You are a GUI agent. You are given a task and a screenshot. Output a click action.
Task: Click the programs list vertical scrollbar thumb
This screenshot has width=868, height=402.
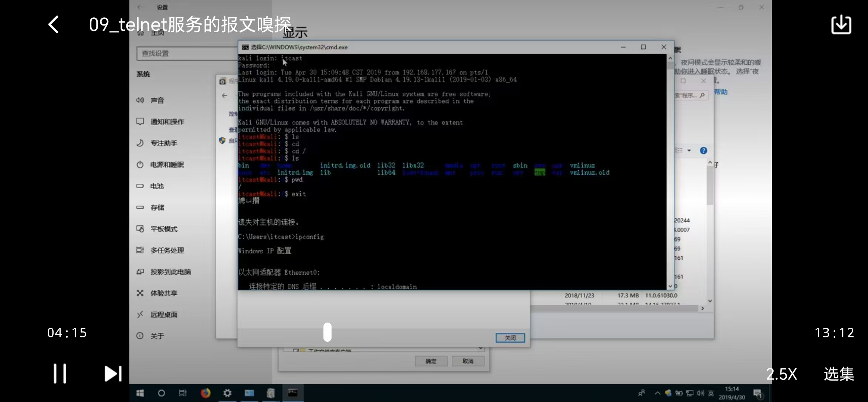pyautogui.click(x=710, y=186)
